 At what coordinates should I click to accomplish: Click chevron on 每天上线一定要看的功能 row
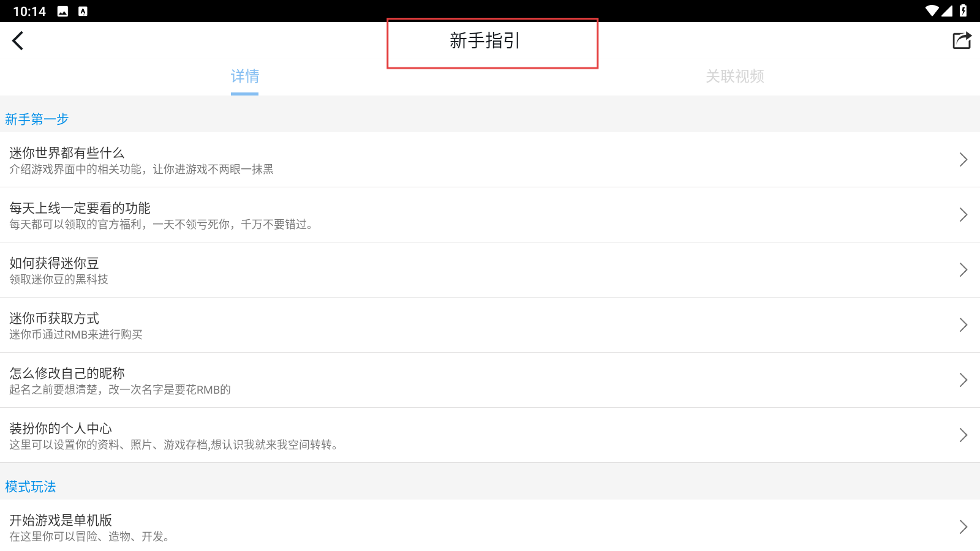click(963, 215)
